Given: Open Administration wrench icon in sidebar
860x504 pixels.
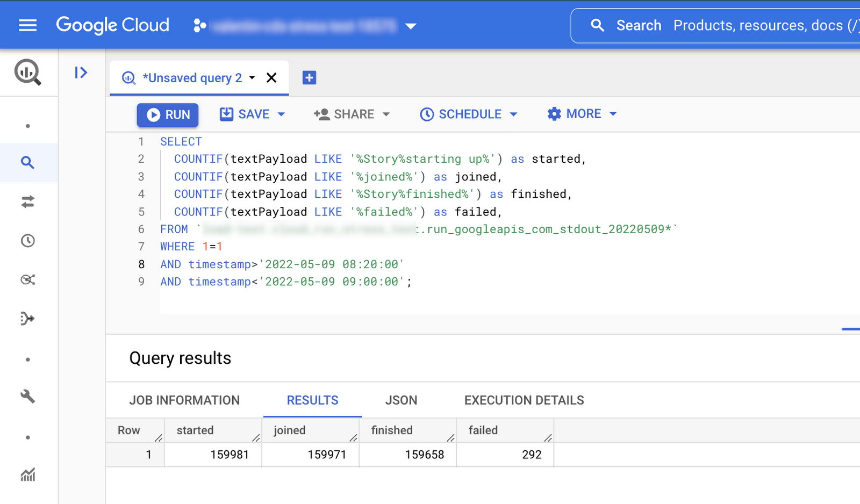Looking at the screenshot, I should [x=27, y=397].
